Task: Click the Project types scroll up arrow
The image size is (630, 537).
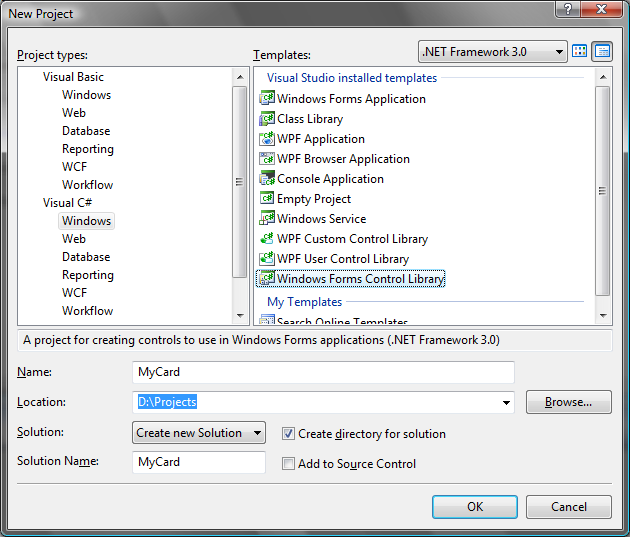Action: coord(240,77)
